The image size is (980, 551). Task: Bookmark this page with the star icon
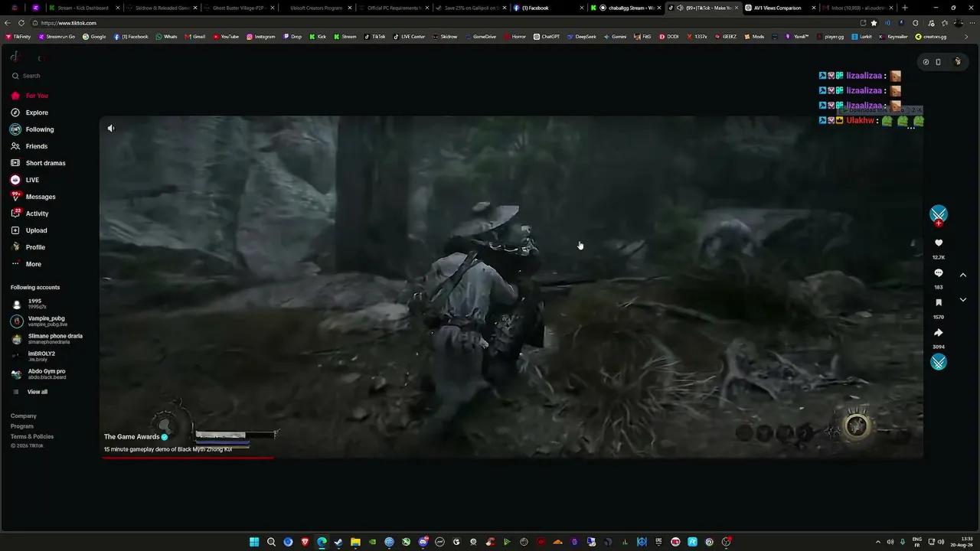874,23
